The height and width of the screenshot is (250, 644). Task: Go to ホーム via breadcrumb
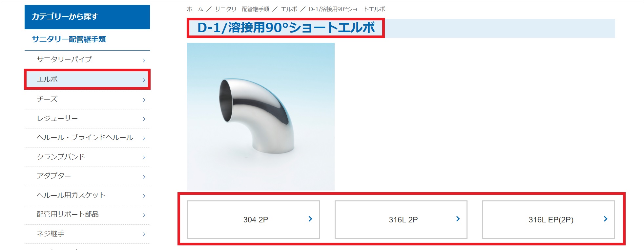pyautogui.click(x=195, y=9)
